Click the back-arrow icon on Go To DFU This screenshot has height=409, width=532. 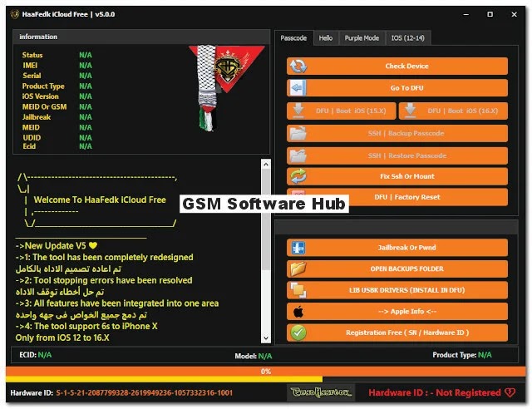click(298, 88)
